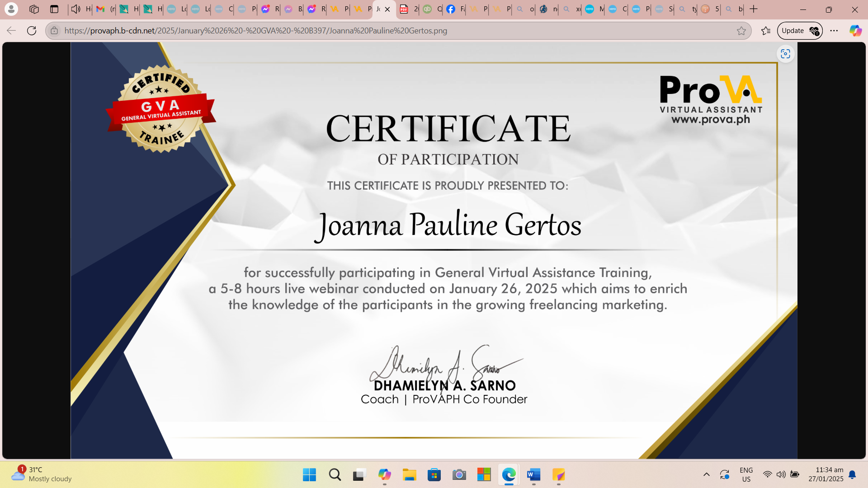
Task: Go back to the previous page
Action: (11, 31)
